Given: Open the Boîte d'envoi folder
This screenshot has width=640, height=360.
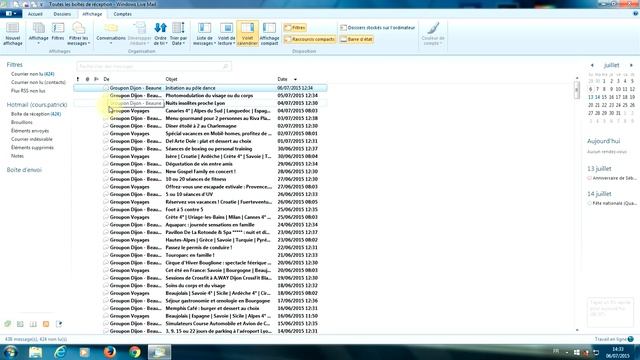Looking at the screenshot, I should pos(24,170).
